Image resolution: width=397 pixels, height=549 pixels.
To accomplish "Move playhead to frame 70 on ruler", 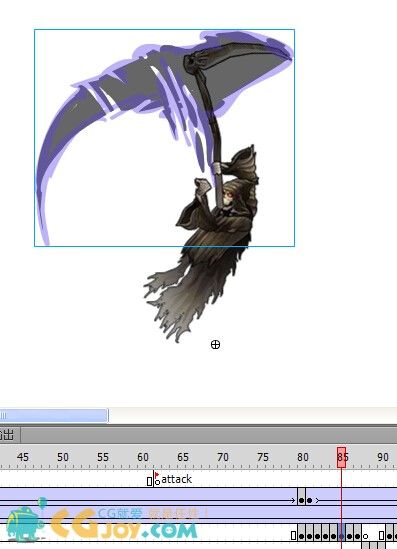I will (223, 457).
